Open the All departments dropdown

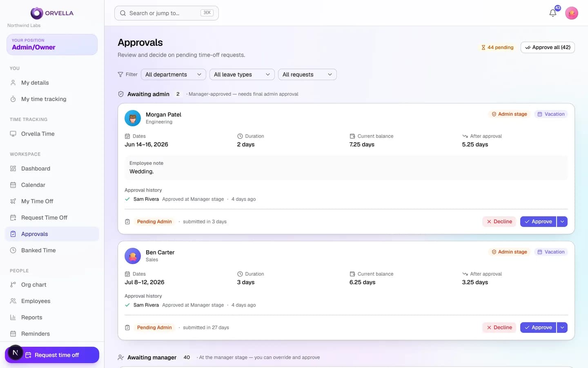(x=174, y=74)
